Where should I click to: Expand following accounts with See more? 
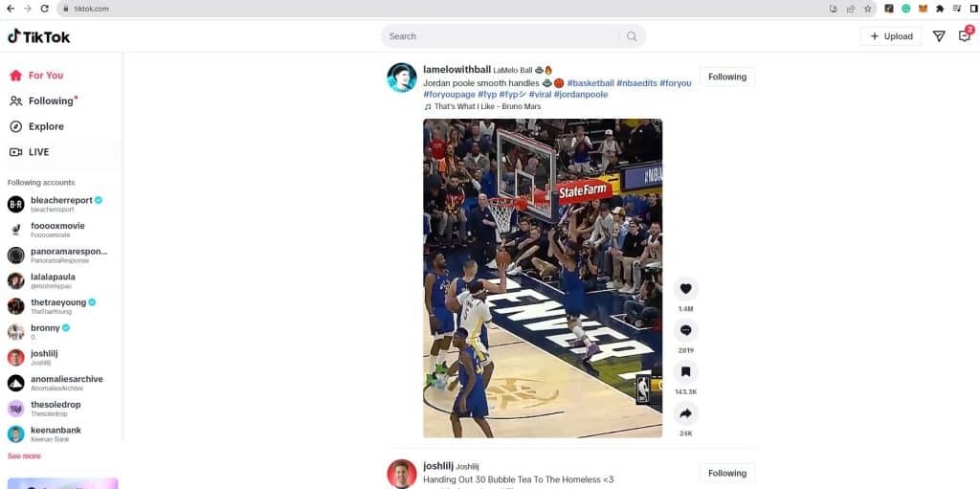pyautogui.click(x=24, y=456)
